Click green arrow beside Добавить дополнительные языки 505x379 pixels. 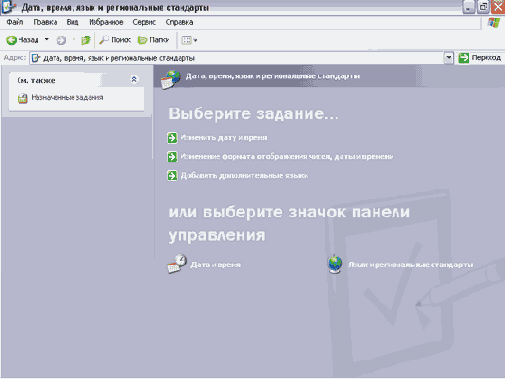(x=172, y=176)
